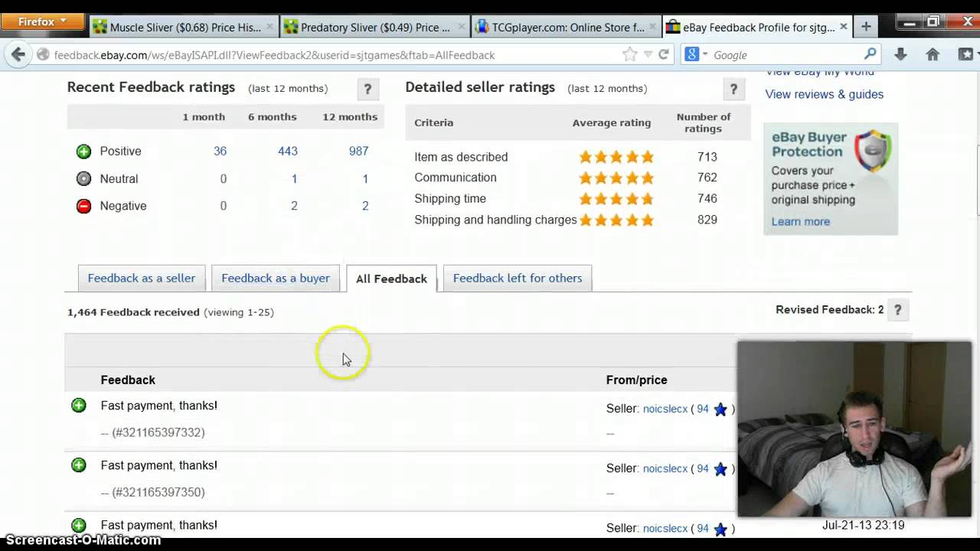This screenshot has width=980, height=551.
Task: Close the eBay Feedback Profile tab
Action: (843, 27)
